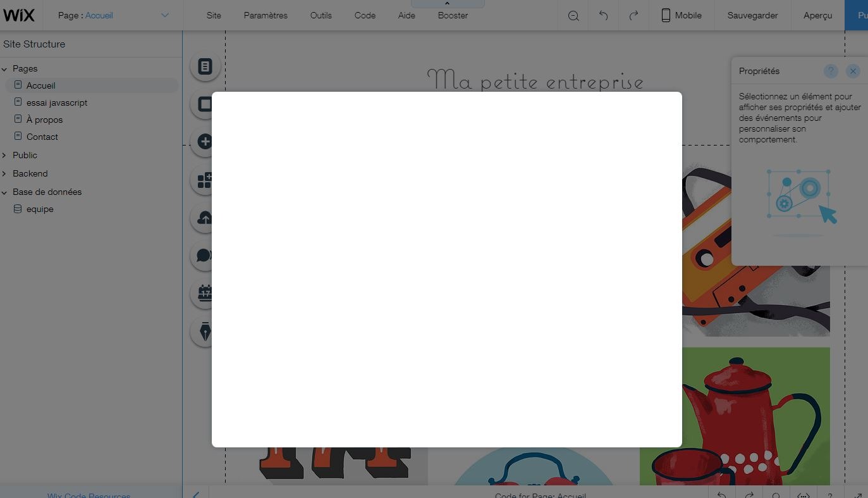Click the 'Ma petite entreprise' site title
Viewport: 868px width, 498px height.
[x=535, y=80]
